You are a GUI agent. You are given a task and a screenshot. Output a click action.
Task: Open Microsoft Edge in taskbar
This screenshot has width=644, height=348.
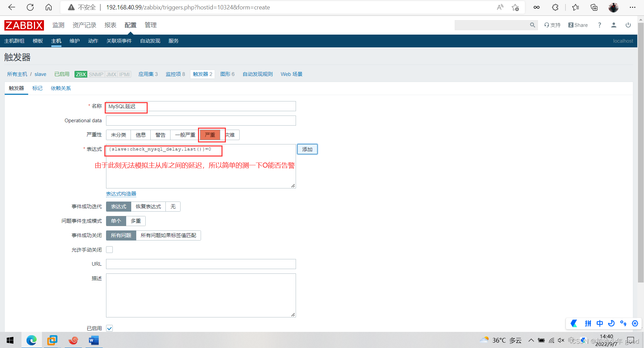32,340
